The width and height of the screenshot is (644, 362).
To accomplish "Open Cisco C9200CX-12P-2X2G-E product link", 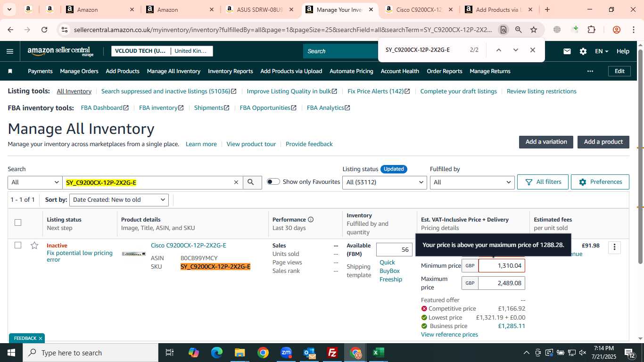I will tap(189, 245).
